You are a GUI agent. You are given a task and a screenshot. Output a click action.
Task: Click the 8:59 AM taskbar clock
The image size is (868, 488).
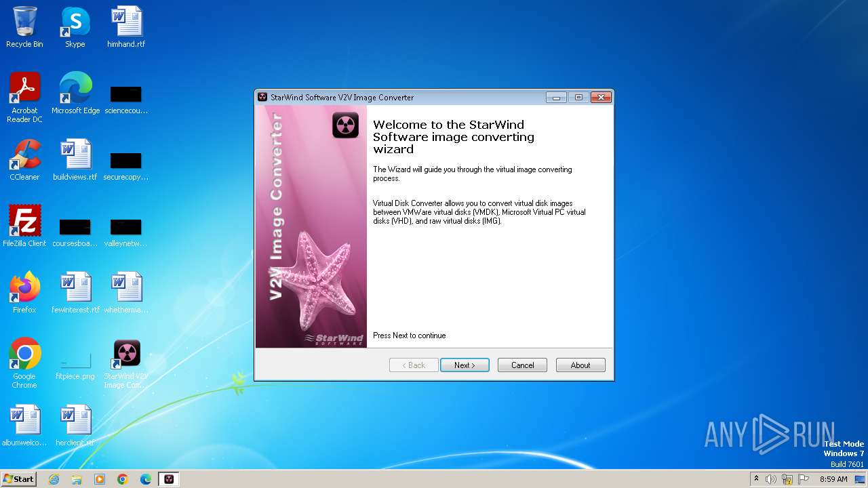pyautogui.click(x=833, y=479)
